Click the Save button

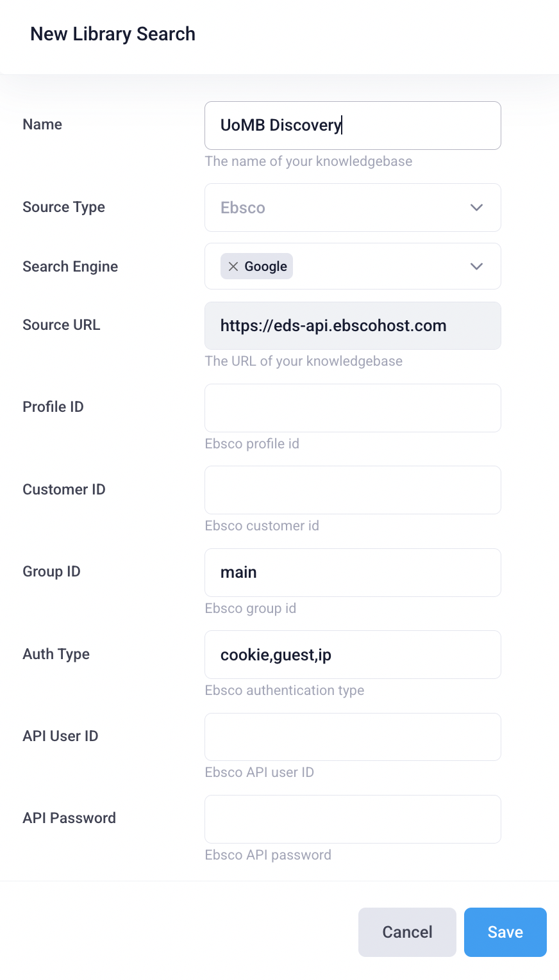pos(505,932)
